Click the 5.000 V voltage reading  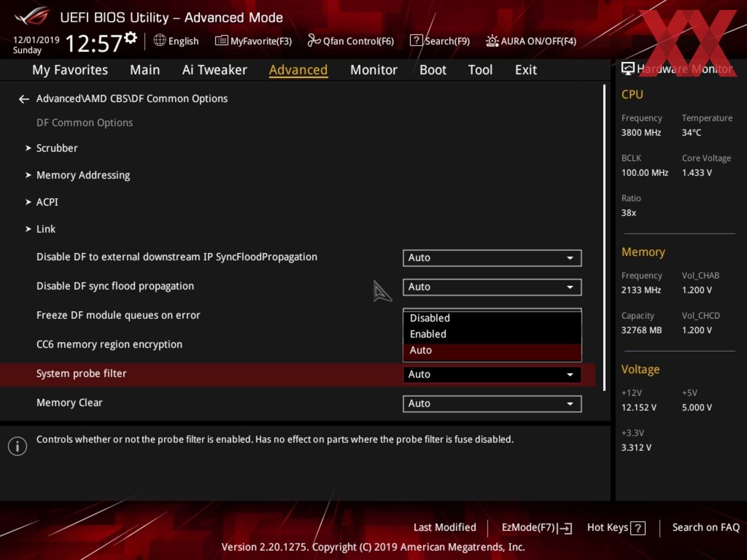(697, 408)
